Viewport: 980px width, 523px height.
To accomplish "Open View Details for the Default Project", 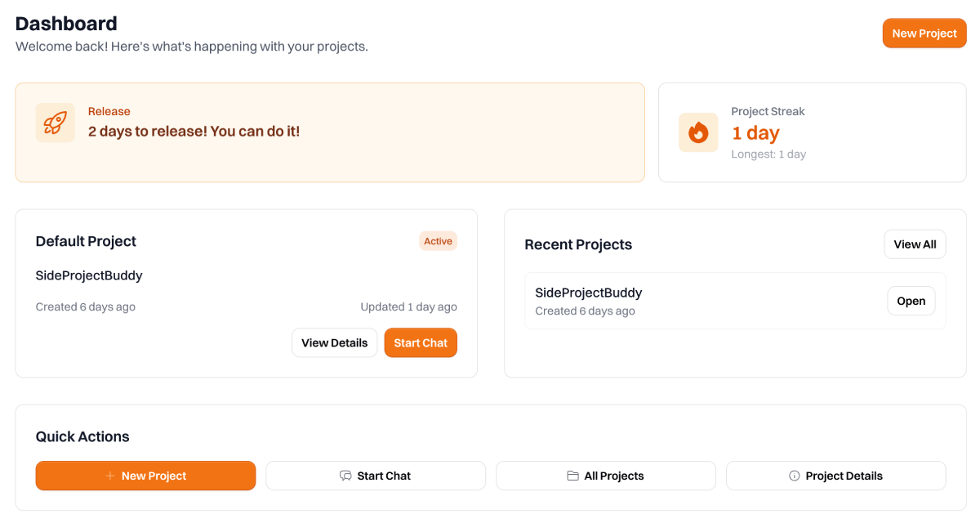I will 334,343.
